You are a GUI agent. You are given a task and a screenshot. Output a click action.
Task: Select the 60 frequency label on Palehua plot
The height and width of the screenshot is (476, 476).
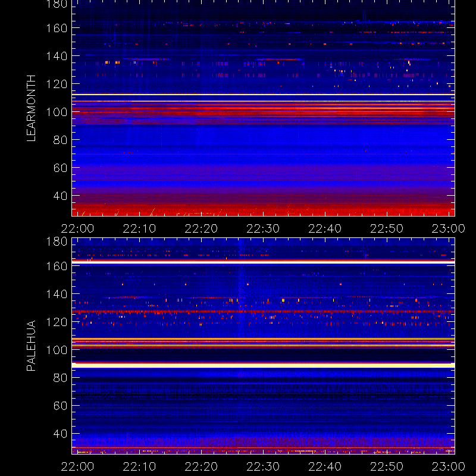[x=61, y=406]
